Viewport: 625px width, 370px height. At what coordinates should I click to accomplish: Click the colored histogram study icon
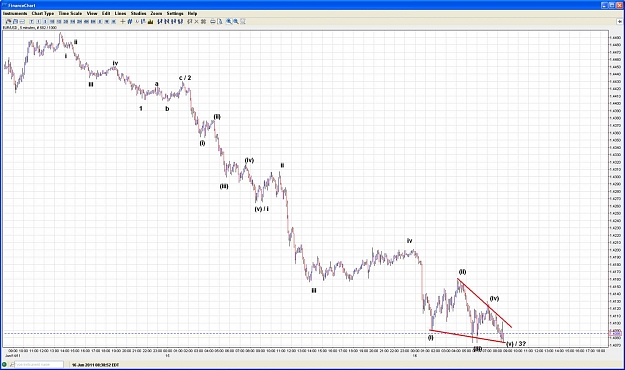pos(151,22)
